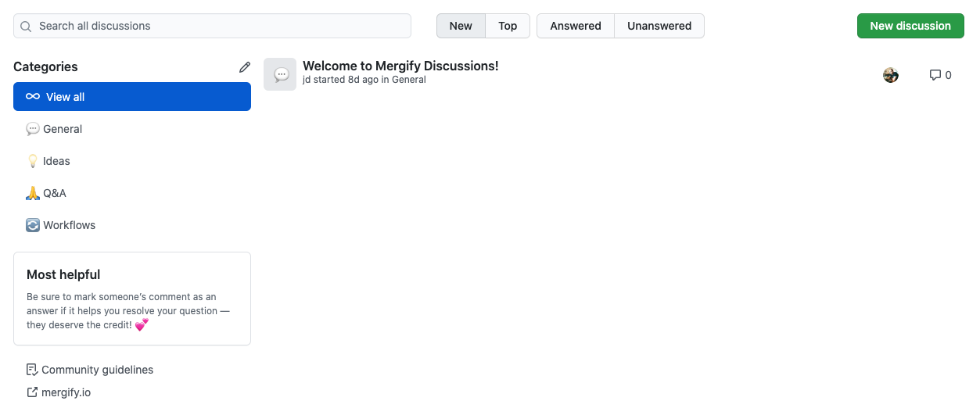Click the discussion category speech bubble icon

[280, 74]
